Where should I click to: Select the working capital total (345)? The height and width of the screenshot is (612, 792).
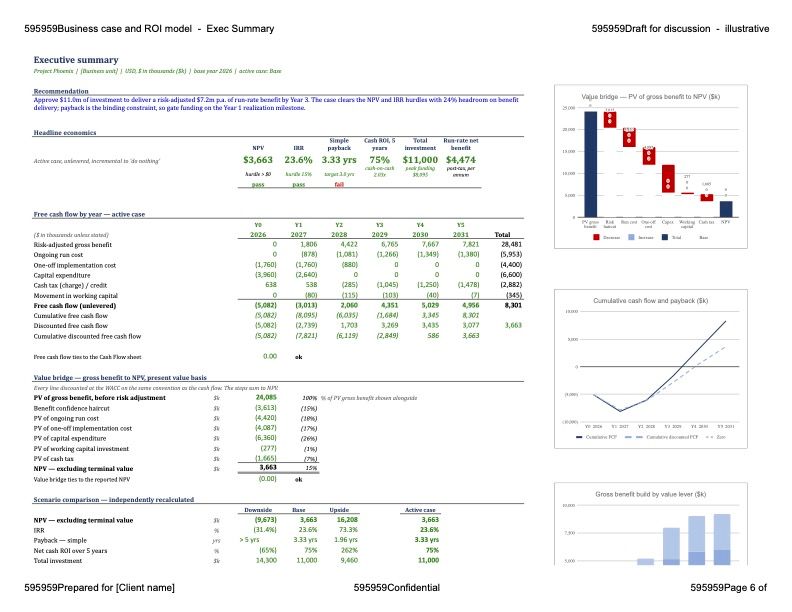514,295
